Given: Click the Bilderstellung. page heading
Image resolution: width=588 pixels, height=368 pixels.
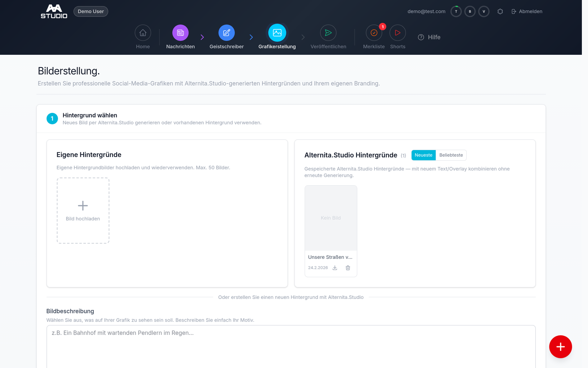Looking at the screenshot, I should pyautogui.click(x=69, y=71).
